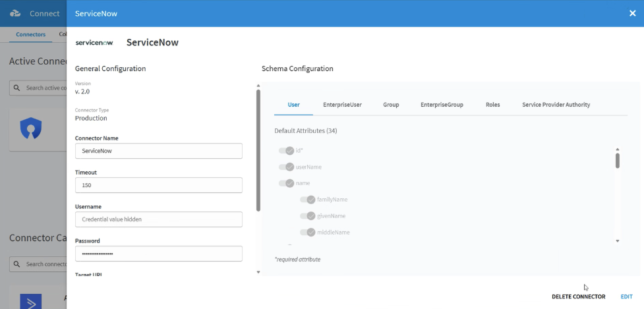The height and width of the screenshot is (309, 644).
Task: Click General Configuration scrollbar thumb
Action: click(x=258, y=151)
